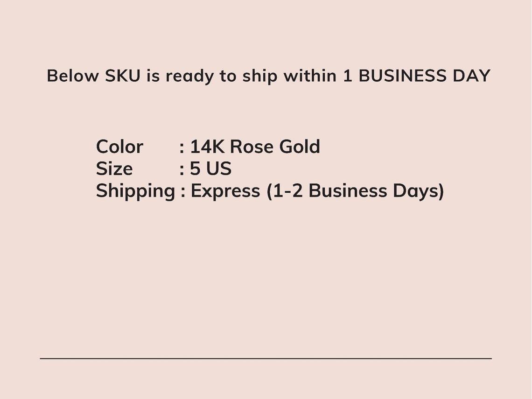The height and width of the screenshot is (399, 532).
Task: Select the word "Express" in the shipping value
Action: pos(225,192)
